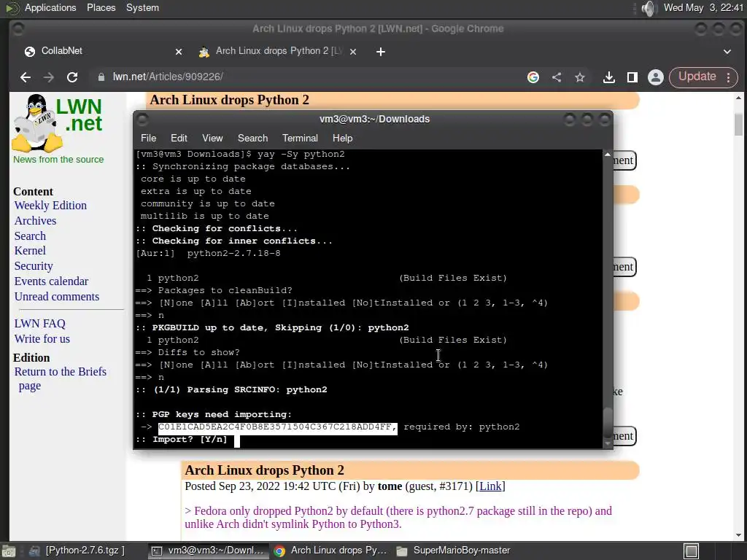Close the CollabNet tab
The height and width of the screenshot is (560, 747).
tap(179, 52)
